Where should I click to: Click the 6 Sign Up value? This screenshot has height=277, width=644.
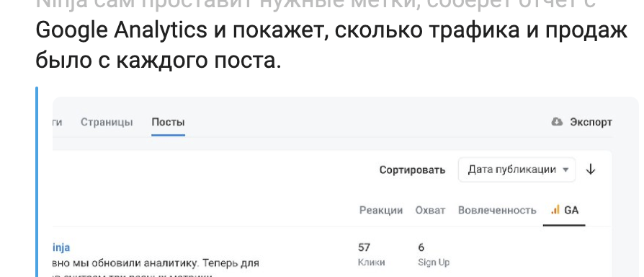421,247
